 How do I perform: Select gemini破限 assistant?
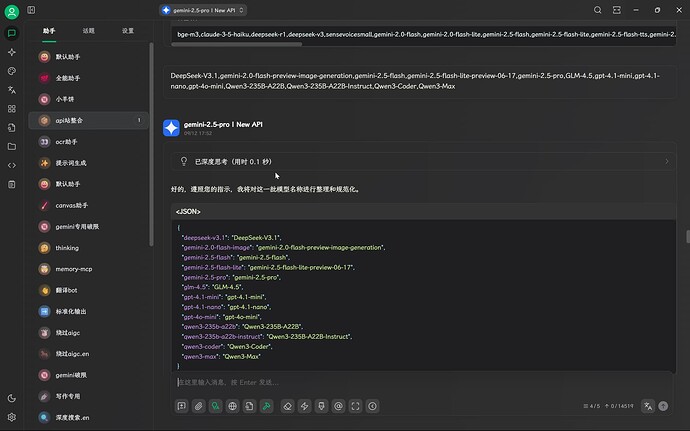click(88, 375)
